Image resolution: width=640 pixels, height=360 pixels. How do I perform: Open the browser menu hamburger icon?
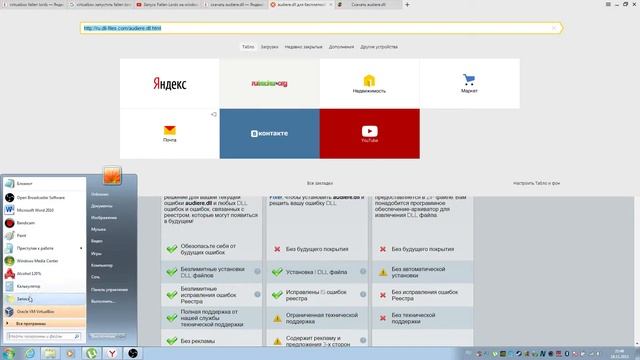[608, 4]
